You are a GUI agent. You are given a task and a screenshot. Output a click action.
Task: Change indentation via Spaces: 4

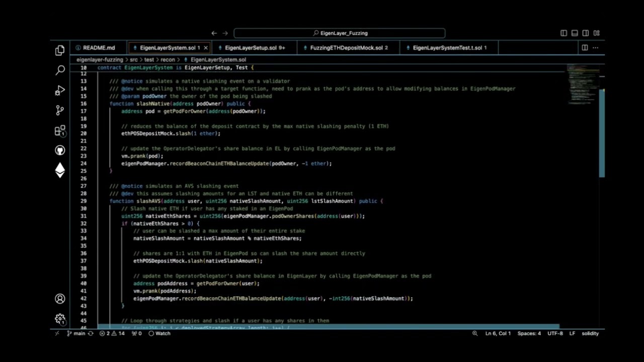[529, 333]
